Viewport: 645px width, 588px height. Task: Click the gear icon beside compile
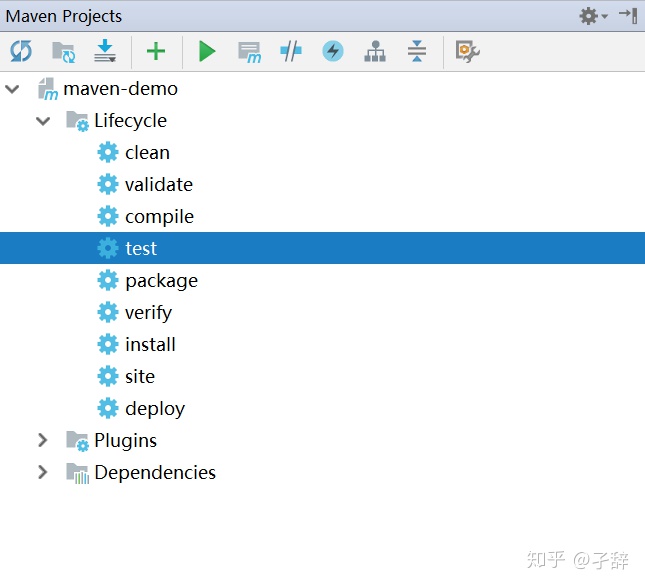coord(108,216)
